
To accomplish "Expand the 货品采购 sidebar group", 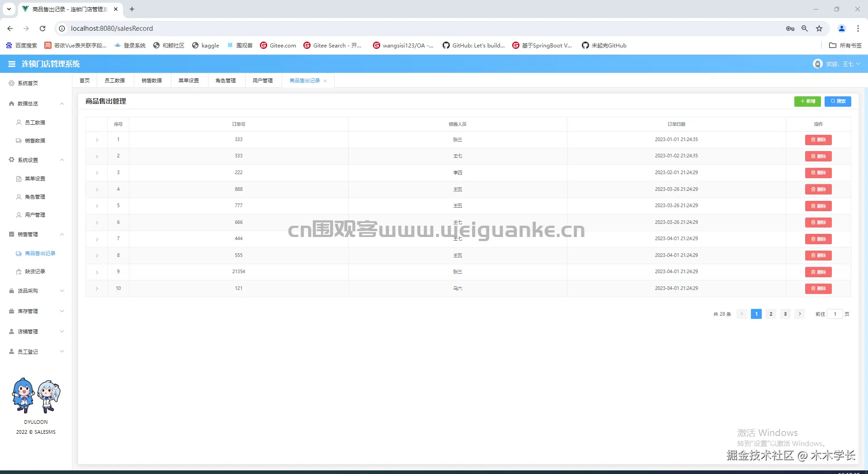I will [36, 291].
